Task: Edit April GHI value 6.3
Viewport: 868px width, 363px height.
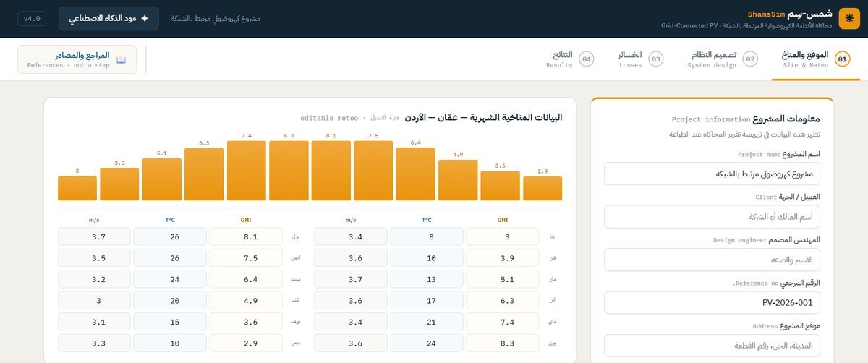Action: 502,301
